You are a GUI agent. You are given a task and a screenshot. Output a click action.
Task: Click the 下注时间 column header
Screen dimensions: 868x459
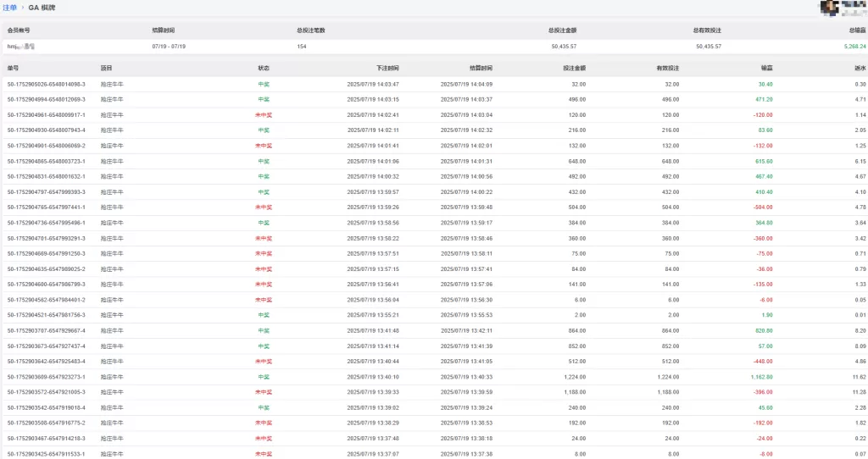[x=387, y=68]
